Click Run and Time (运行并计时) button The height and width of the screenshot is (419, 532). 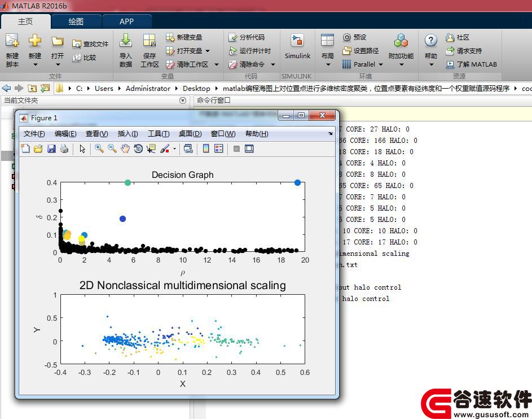point(250,51)
